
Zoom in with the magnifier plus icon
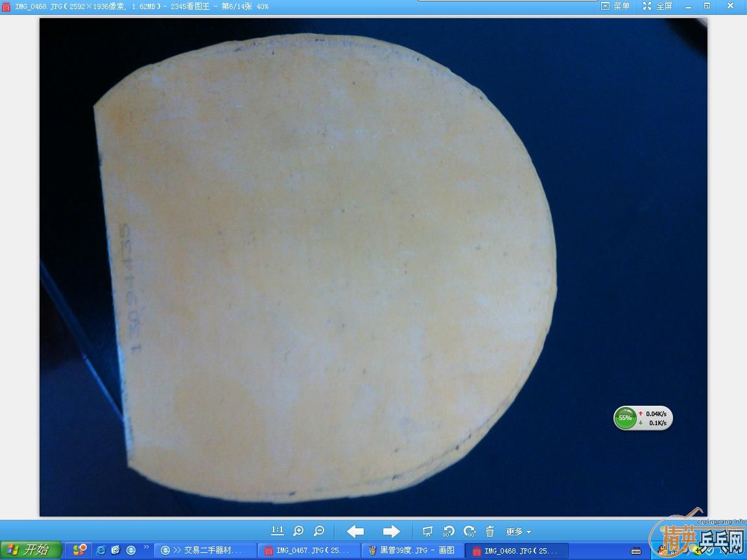[298, 531]
